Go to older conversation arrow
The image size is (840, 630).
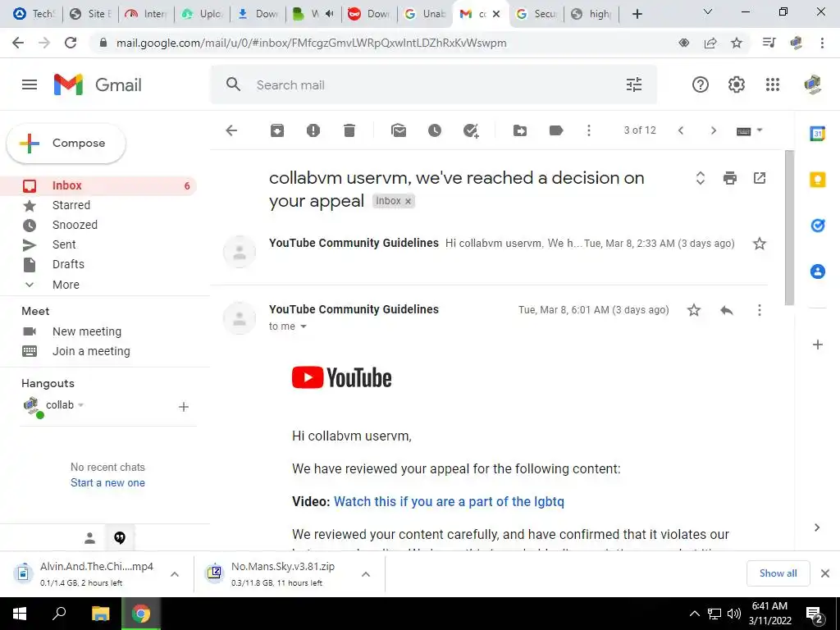pyautogui.click(x=713, y=130)
